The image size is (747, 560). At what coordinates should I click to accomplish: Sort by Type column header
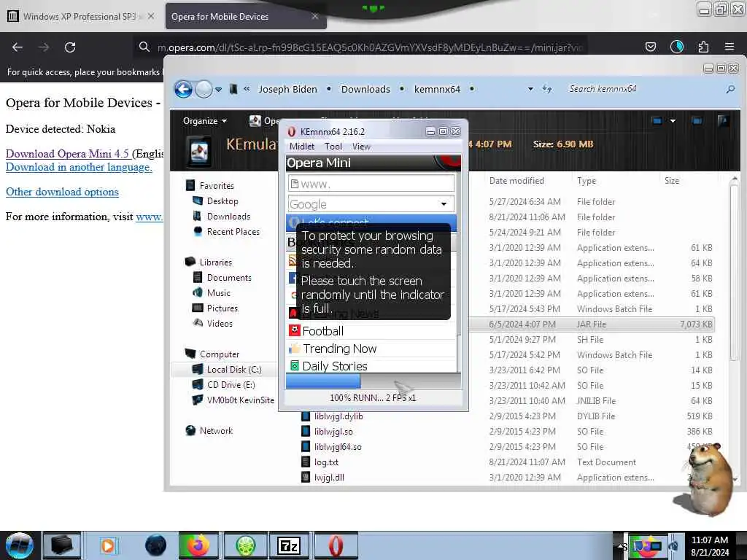[x=587, y=181]
